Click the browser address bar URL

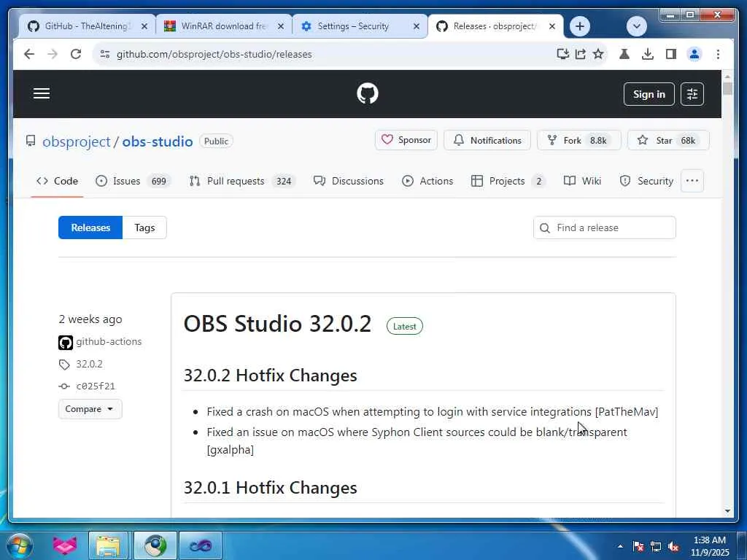(214, 54)
